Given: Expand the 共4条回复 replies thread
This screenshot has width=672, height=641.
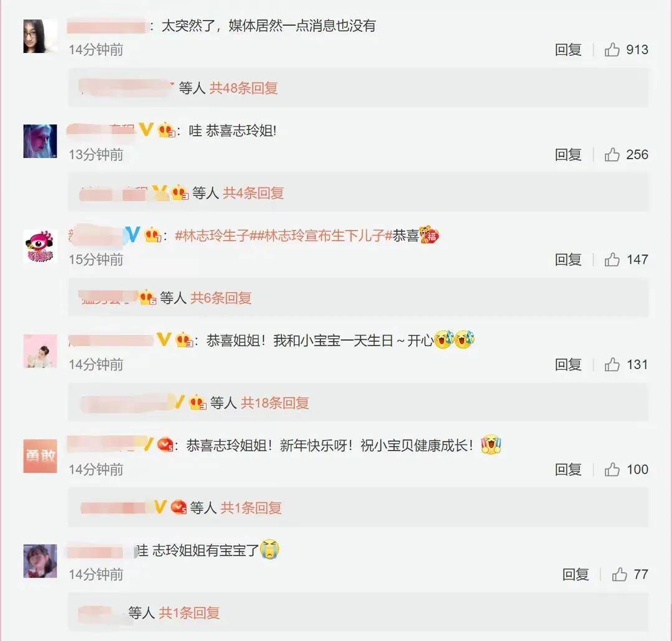Looking at the screenshot, I should click(253, 193).
